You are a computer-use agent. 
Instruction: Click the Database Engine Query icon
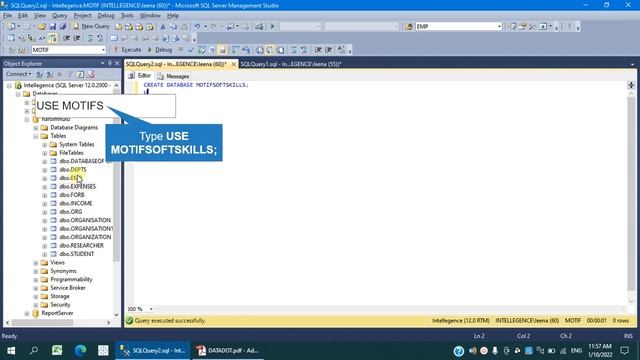point(118,27)
